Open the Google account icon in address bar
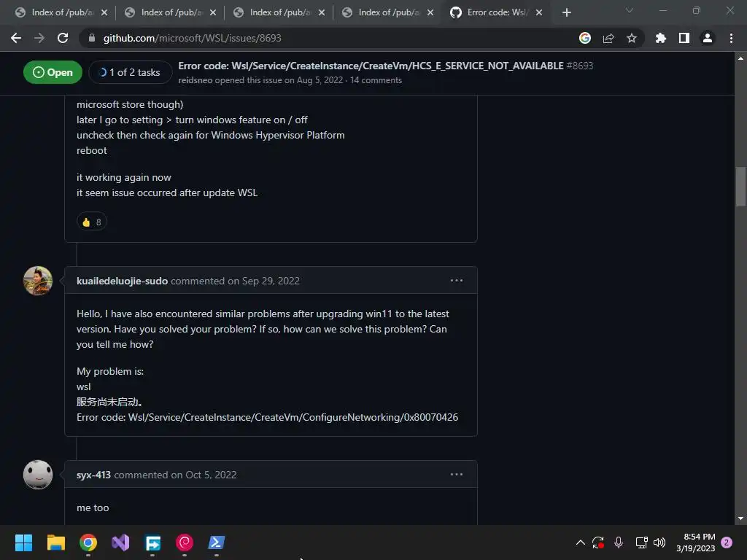 tap(585, 38)
